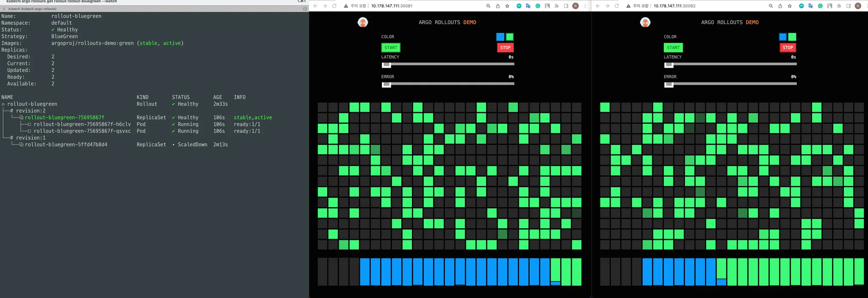Click LATENCY slider handle in 30082 demo

(668, 64)
